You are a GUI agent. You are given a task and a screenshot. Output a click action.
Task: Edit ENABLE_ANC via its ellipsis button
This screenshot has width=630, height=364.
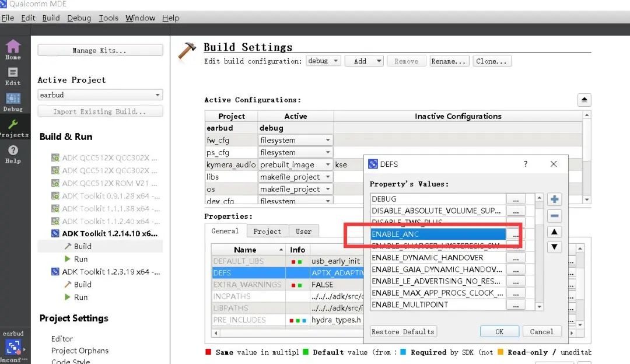coord(516,235)
